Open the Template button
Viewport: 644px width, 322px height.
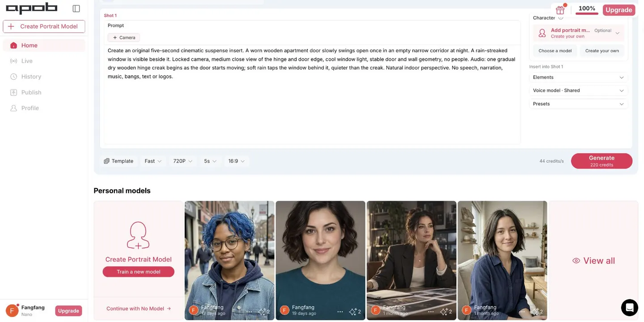tap(119, 161)
